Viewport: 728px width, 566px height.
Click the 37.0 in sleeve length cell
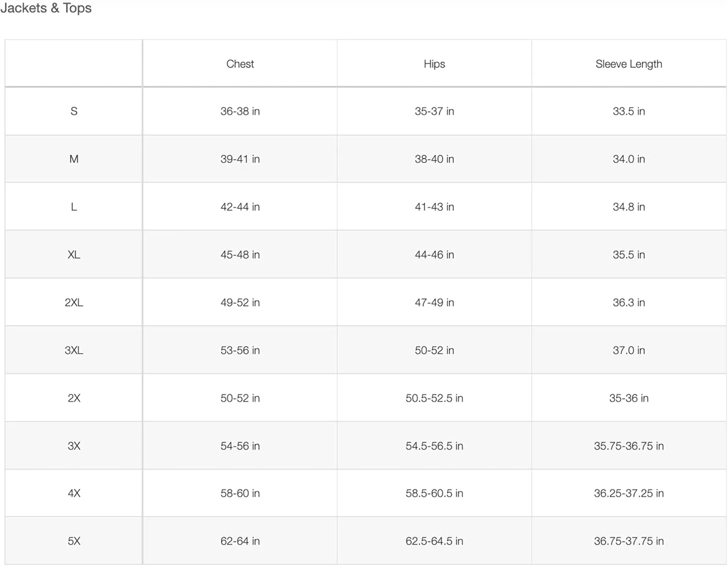click(x=629, y=350)
